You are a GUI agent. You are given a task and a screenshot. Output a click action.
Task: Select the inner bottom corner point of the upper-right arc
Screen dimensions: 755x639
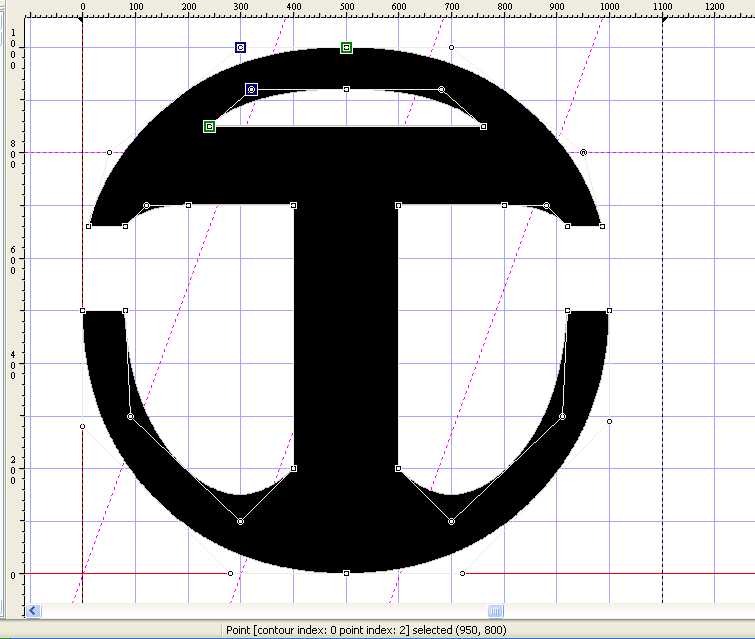click(x=568, y=226)
